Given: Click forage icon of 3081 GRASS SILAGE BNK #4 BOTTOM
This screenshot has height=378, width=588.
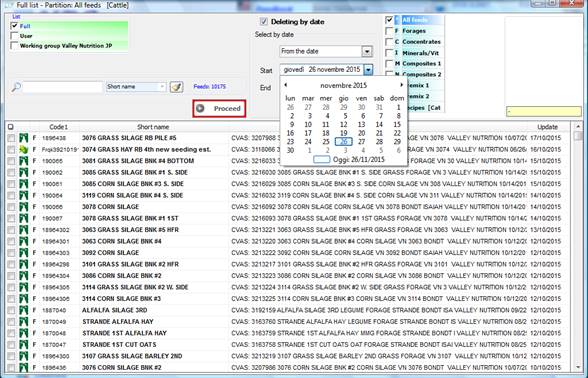Looking at the screenshot, I should 24,161.
